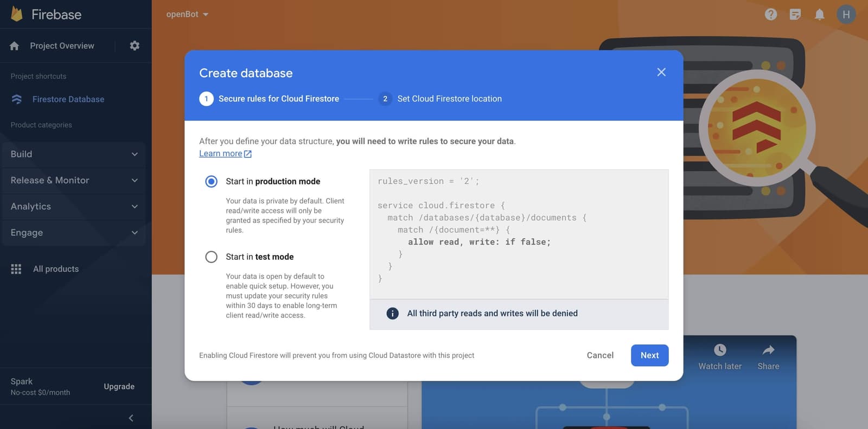Image resolution: width=868 pixels, height=429 pixels.
Task: Click the Upgrade plan button
Action: tap(119, 386)
